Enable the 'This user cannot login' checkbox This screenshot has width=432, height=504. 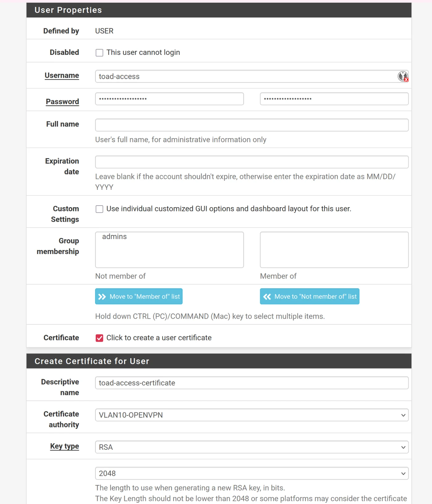(x=99, y=53)
